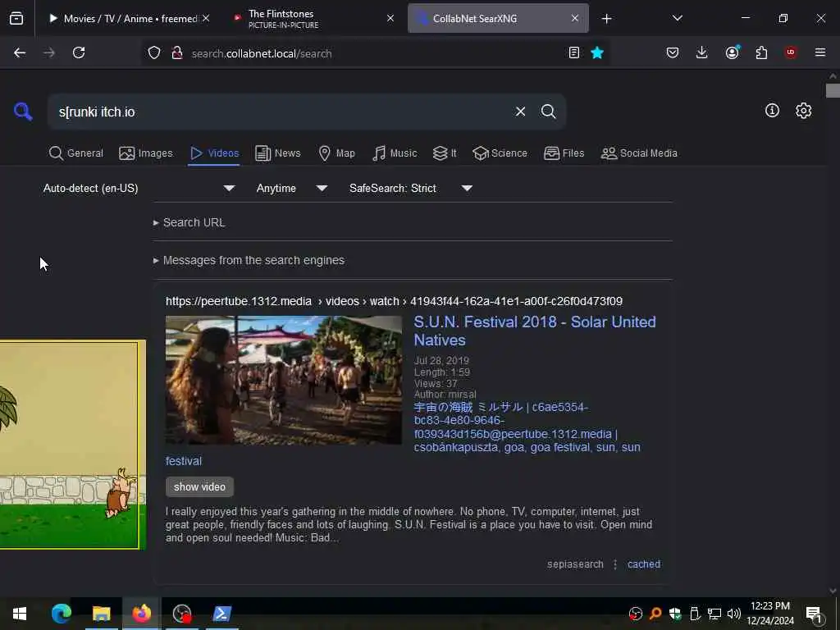Reload the current page
The height and width of the screenshot is (630, 840).
(79, 52)
